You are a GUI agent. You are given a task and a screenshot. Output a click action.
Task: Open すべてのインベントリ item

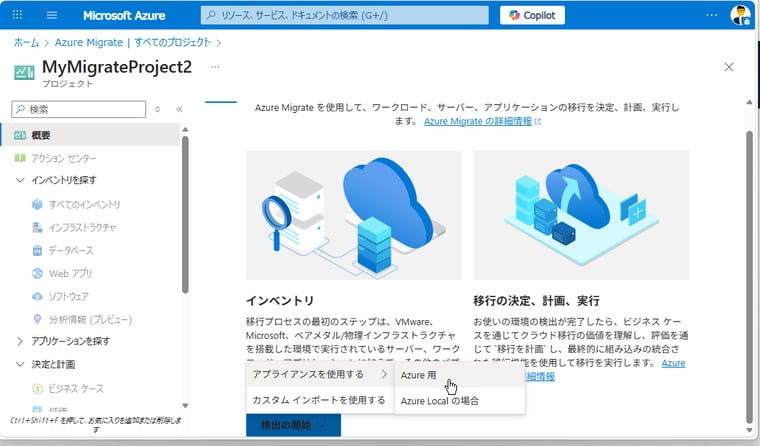pos(84,205)
